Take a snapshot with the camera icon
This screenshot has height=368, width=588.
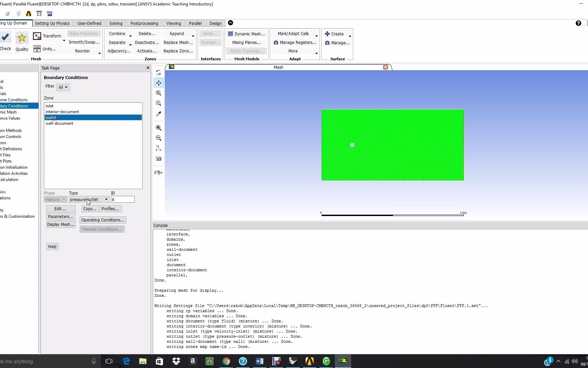point(159,158)
